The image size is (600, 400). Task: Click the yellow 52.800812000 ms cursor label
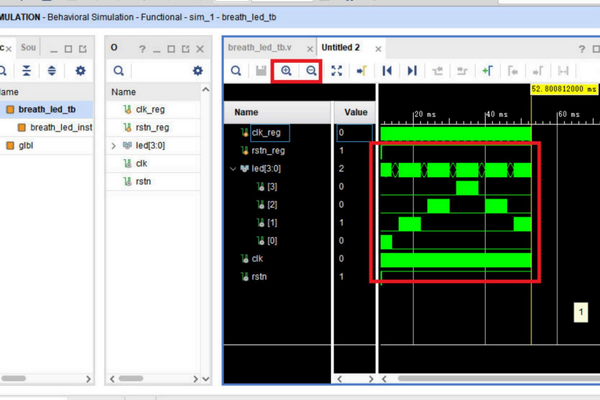[564, 89]
